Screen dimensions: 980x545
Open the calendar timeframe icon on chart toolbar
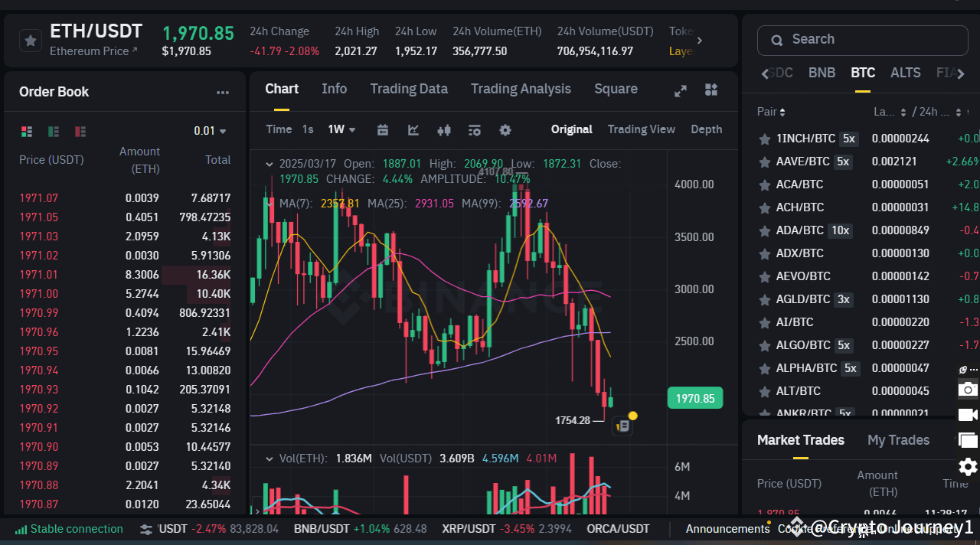pos(382,130)
